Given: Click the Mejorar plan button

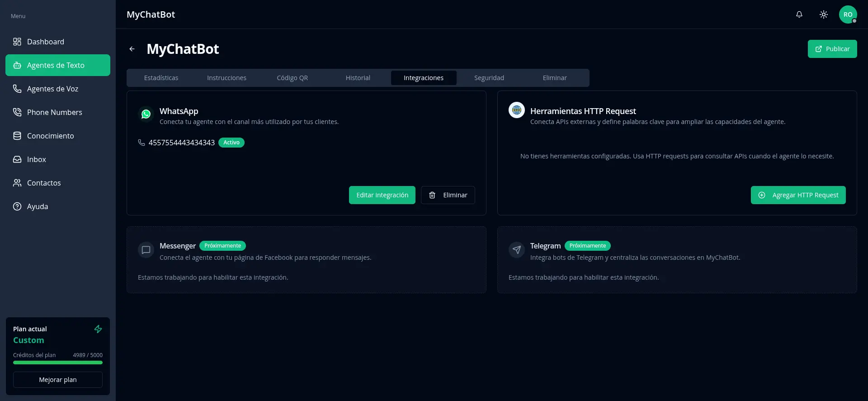Looking at the screenshot, I should pyautogui.click(x=58, y=380).
